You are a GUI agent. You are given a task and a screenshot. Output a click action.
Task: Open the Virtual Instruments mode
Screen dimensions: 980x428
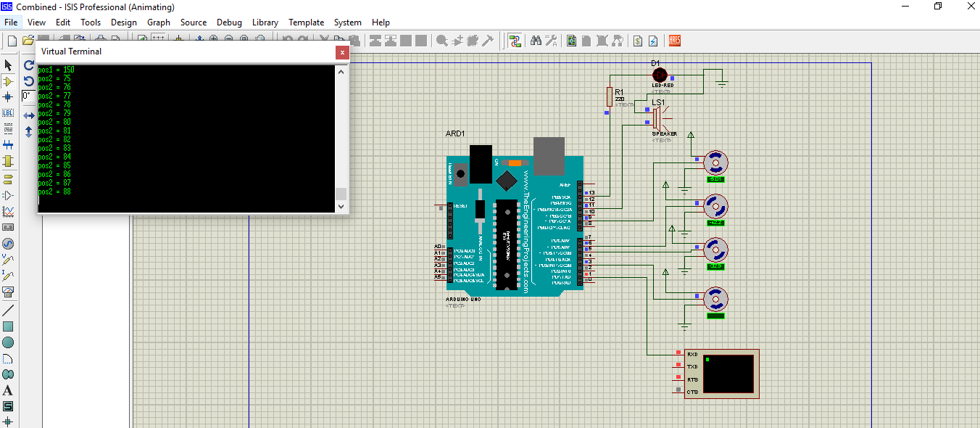[x=8, y=292]
